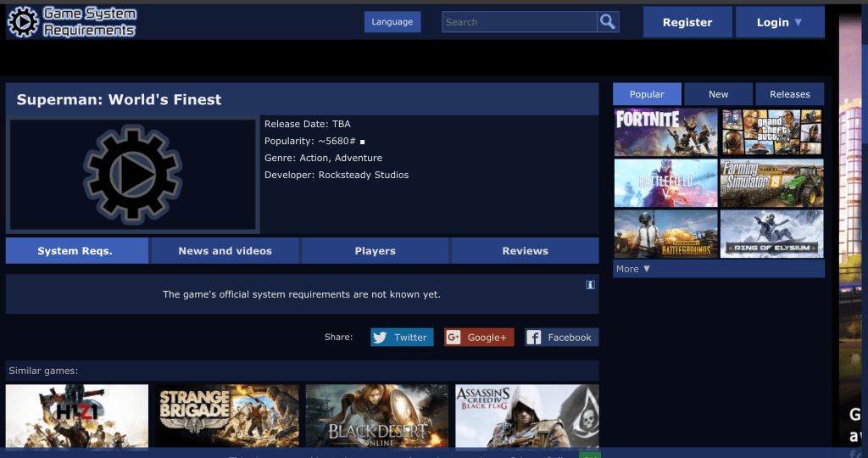Open the Strange Brigade similar game
This screenshot has height=458, width=868.
click(x=227, y=416)
